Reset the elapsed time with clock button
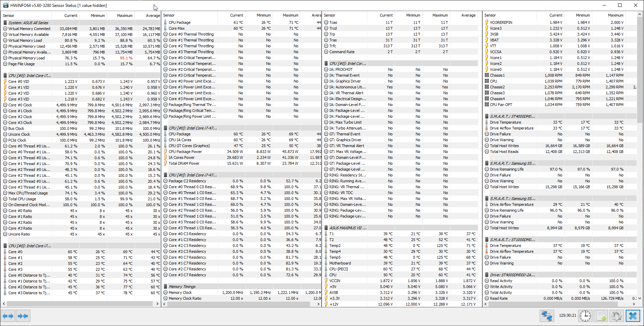Screen dimensions: 644x326 (585, 316)
